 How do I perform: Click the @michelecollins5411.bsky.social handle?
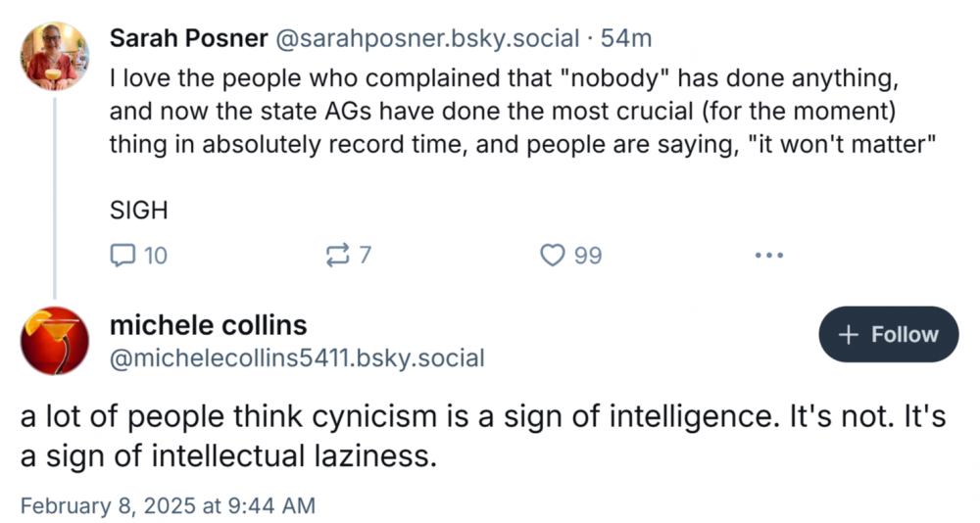pos(297,357)
